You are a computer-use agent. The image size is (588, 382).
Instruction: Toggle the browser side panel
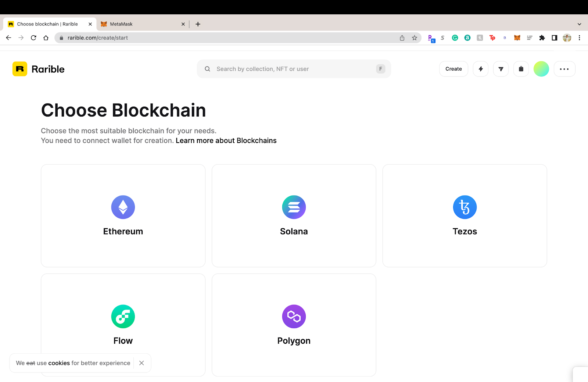click(555, 38)
